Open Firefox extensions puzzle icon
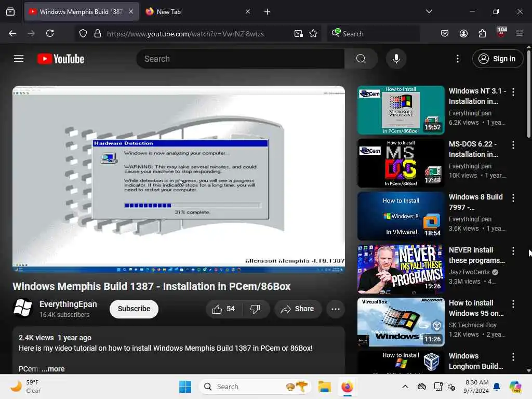 coord(482,33)
